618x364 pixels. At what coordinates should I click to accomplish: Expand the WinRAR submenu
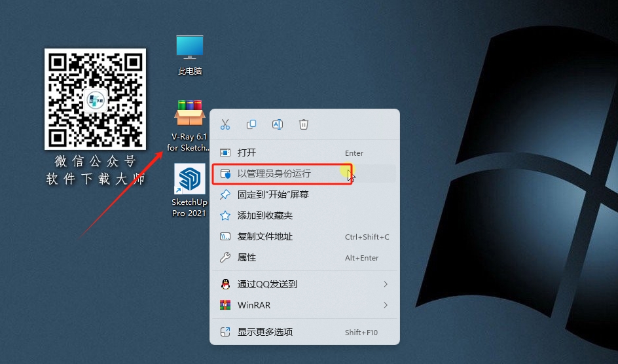[x=304, y=305]
